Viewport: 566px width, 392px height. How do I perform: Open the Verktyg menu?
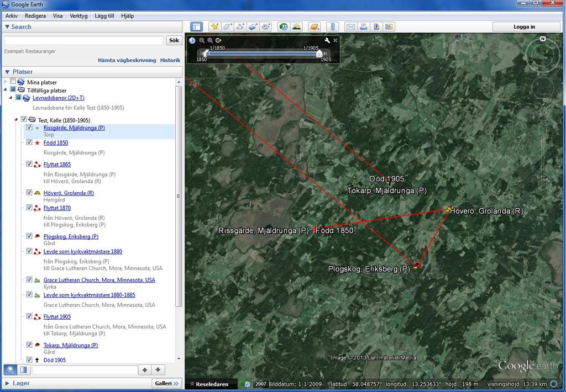click(78, 16)
